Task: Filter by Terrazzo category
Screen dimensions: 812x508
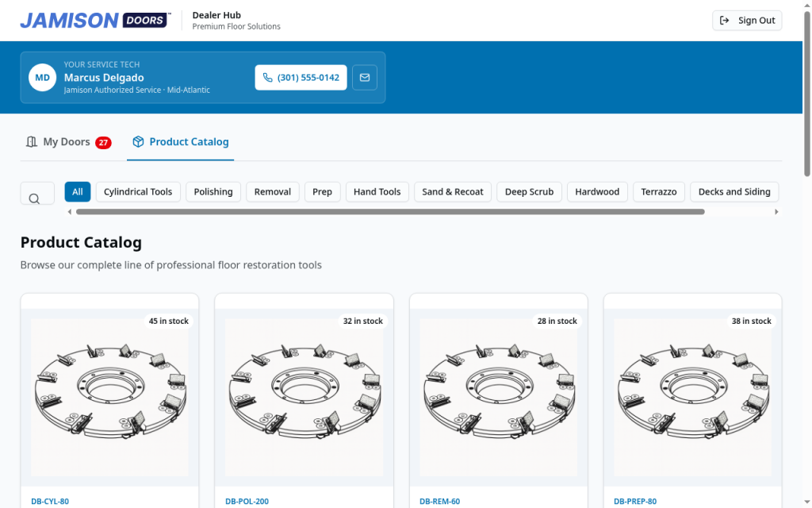Action: [x=659, y=192]
